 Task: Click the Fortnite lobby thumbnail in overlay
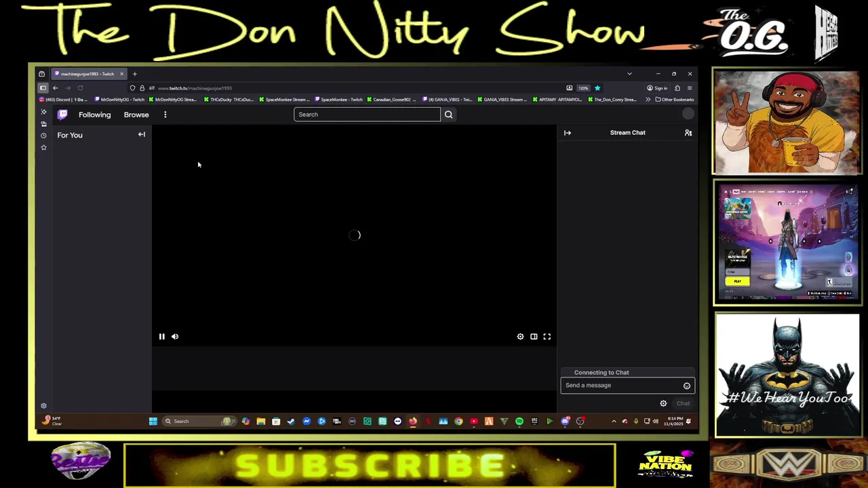tap(787, 242)
